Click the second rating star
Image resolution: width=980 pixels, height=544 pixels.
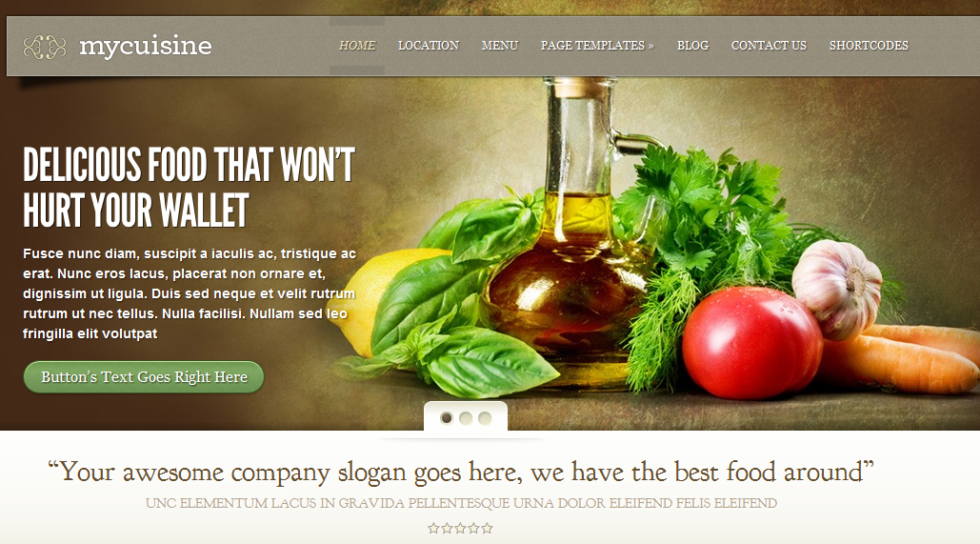447,529
